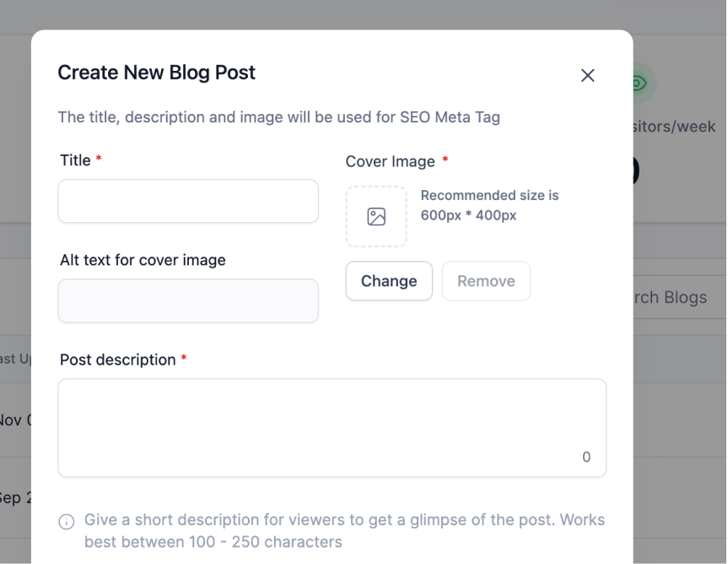Click the visitors/week text behind dialog
Viewport: 728px width, 564px height.
674,127
